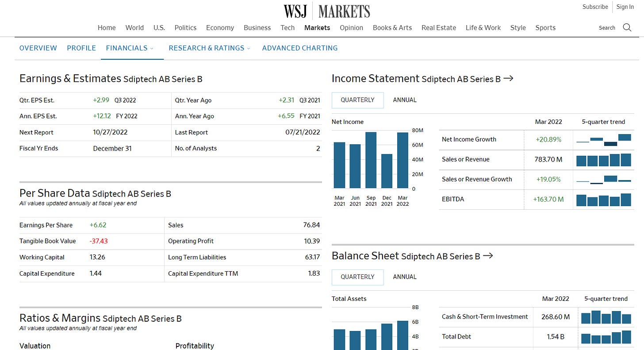644x350 pixels.
Task: Open the World section
Action: [134, 27]
